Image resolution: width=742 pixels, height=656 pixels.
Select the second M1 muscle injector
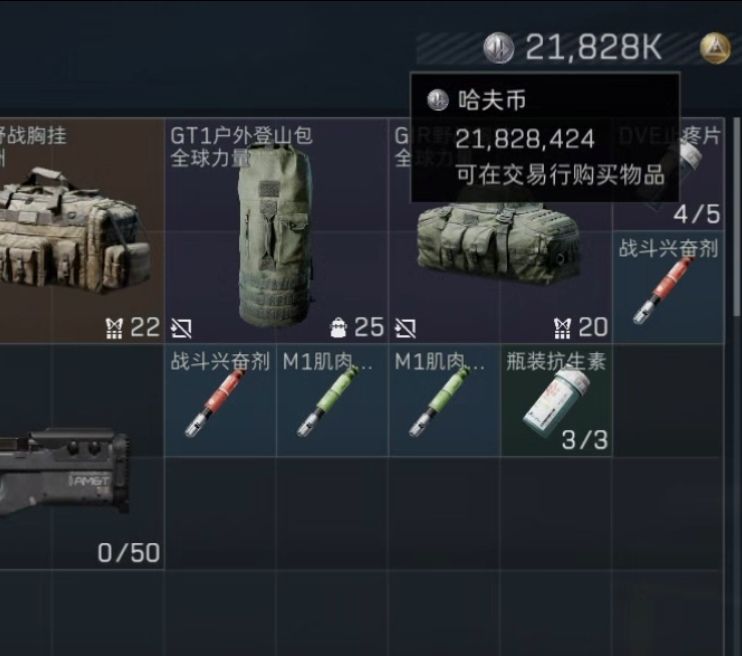445,400
